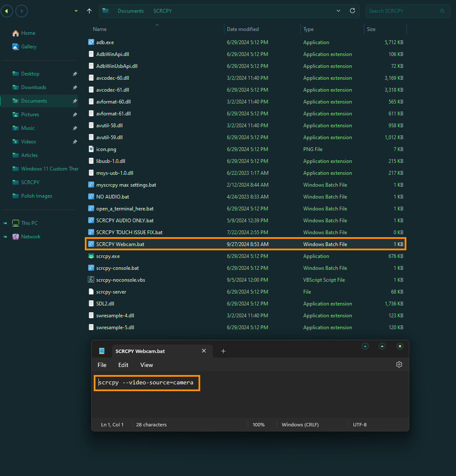Open the Notepad Edit menu

click(x=123, y=365)
